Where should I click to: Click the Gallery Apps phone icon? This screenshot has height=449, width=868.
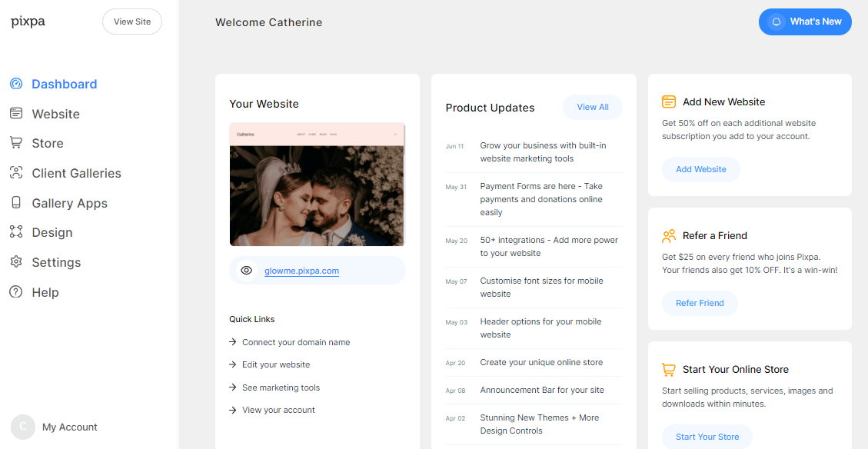pyautogui.click(x=16, y=203)
